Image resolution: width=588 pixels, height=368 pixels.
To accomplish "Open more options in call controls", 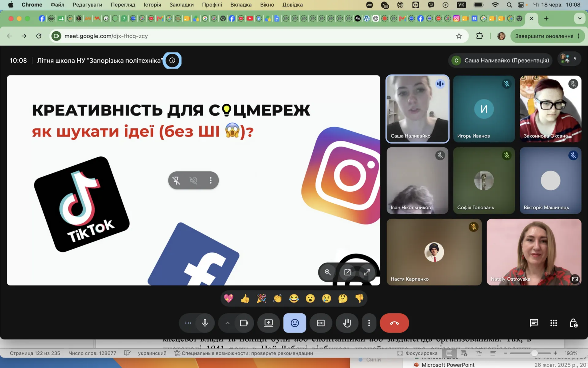I will pos(369,323).
